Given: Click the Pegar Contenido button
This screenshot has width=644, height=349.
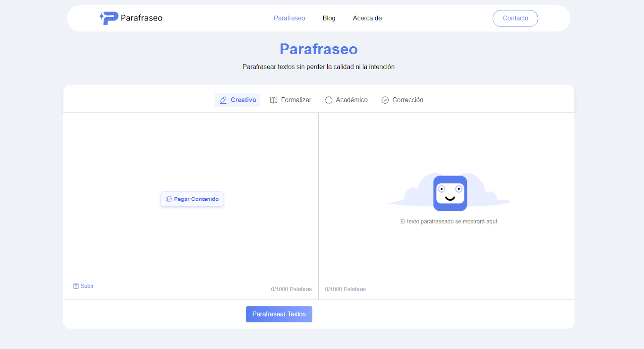Looking at the screenshot, I should [192, 199].
